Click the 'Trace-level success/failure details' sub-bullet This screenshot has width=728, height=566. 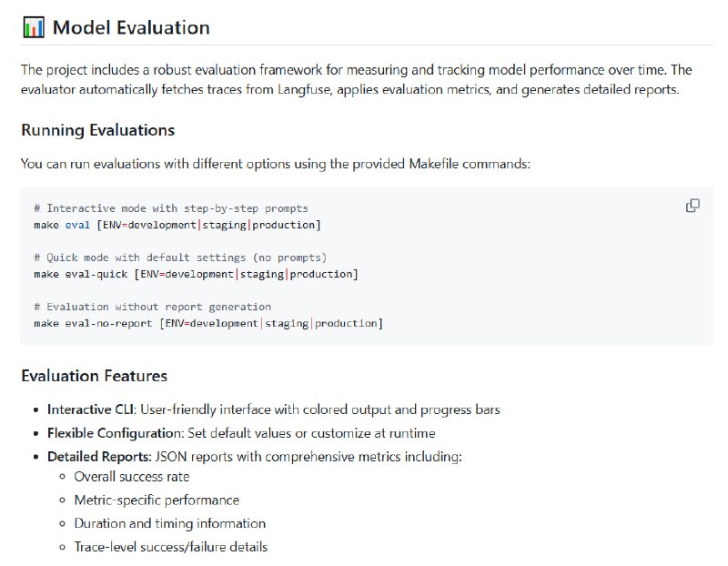click(171, 547)
